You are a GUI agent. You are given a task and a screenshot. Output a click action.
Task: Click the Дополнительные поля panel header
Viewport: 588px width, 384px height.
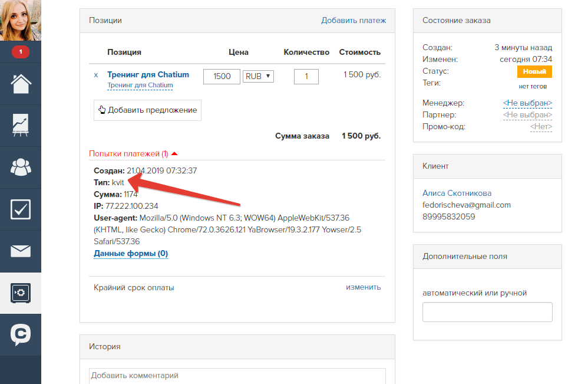point(487,257)
